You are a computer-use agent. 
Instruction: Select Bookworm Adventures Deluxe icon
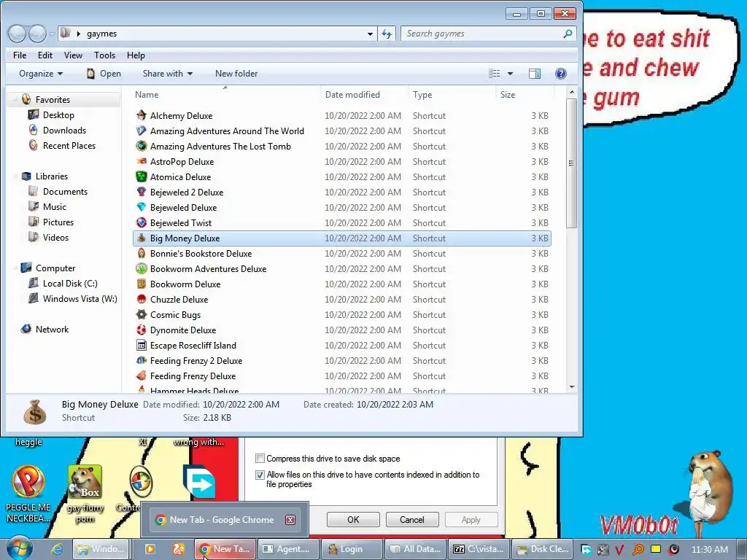142,268
